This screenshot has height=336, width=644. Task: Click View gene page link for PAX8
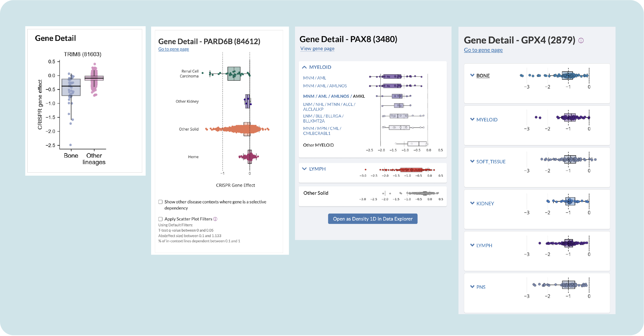[317, 49]
